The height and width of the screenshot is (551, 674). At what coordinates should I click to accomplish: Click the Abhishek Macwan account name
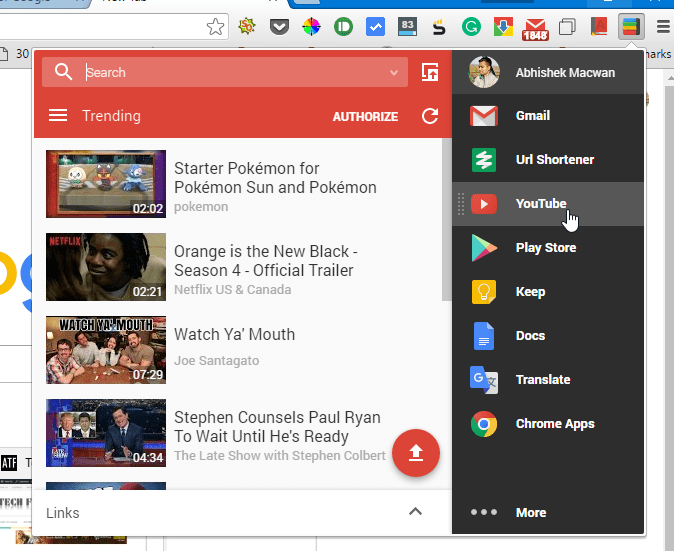click(565, 73)
